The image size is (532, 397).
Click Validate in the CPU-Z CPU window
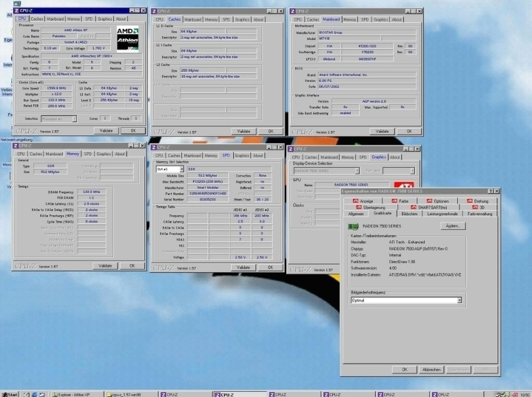pos(106,131)
